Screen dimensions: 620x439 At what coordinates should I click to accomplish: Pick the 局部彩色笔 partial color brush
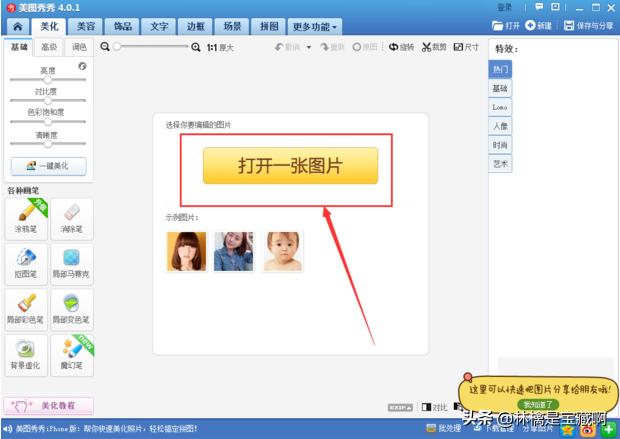pos(27,308)
